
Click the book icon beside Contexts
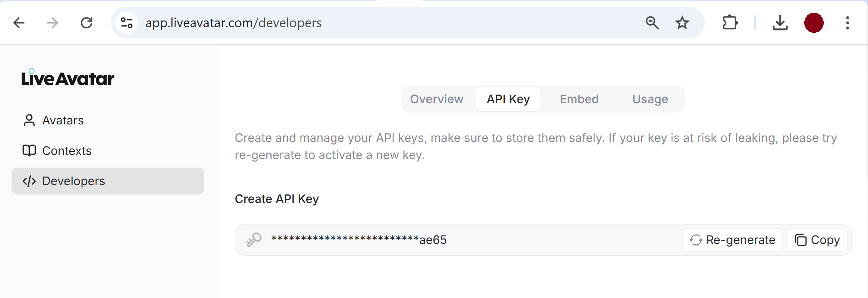(29, 150)
